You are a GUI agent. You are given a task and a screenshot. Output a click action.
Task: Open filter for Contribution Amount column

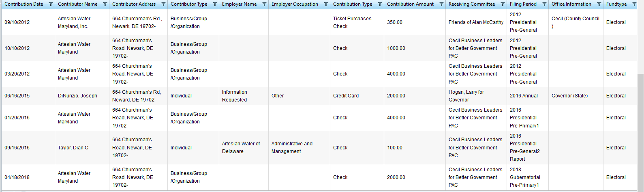coord(441,4)
